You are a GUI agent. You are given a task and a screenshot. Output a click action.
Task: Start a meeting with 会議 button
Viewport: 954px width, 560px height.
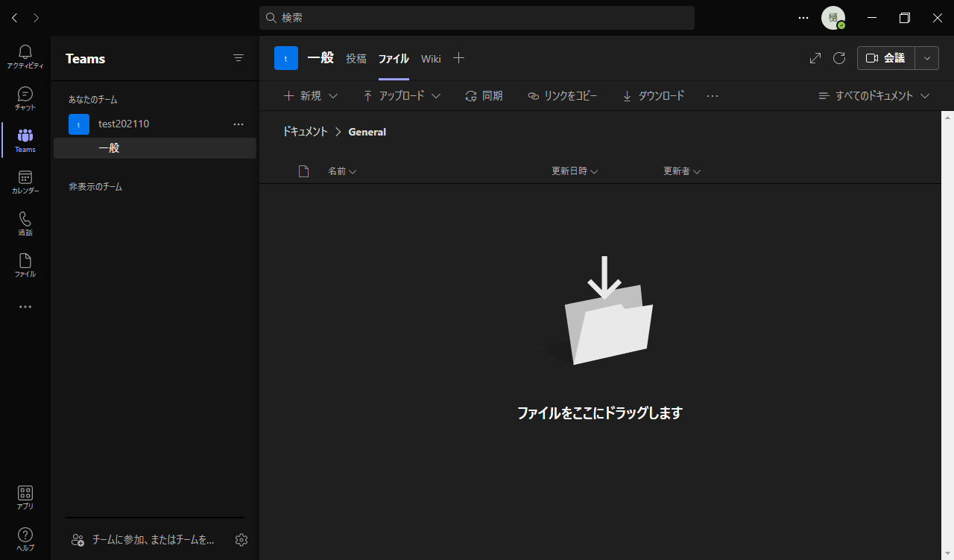886,58
